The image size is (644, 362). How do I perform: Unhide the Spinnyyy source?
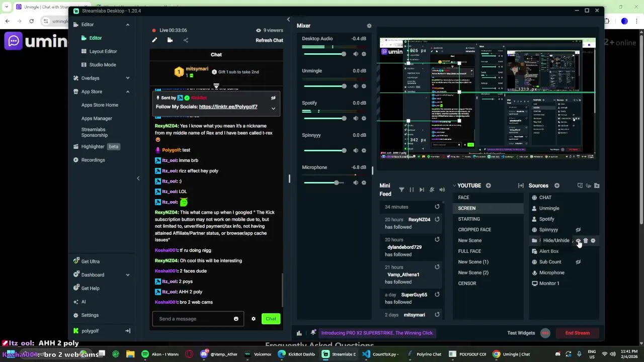pos(578,230)
